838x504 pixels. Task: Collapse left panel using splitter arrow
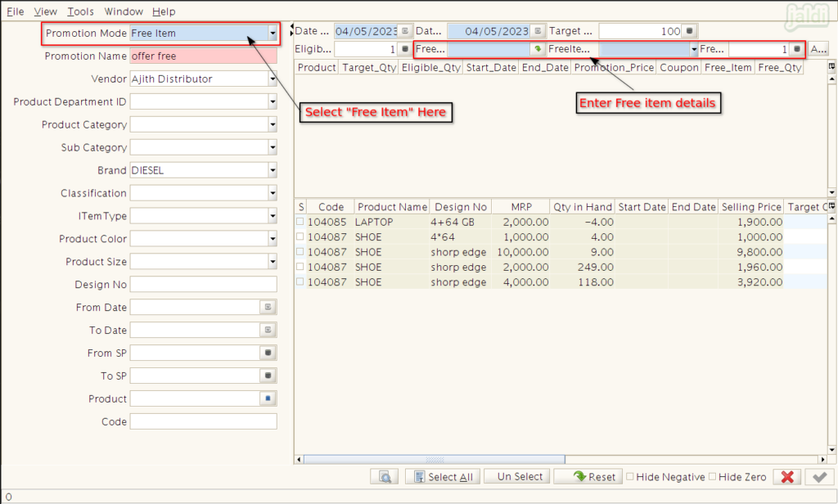pyautogui.click(x=292, y=26)
